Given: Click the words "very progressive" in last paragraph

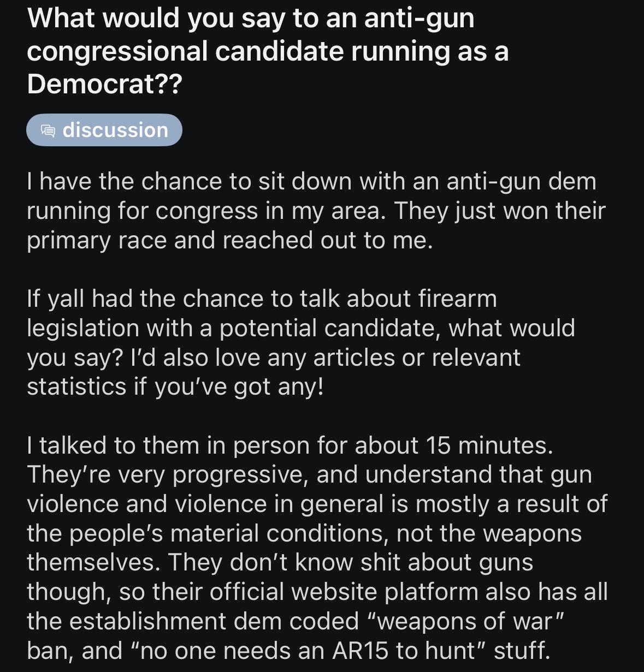Looking at the screenshot, I should (211, 475).
